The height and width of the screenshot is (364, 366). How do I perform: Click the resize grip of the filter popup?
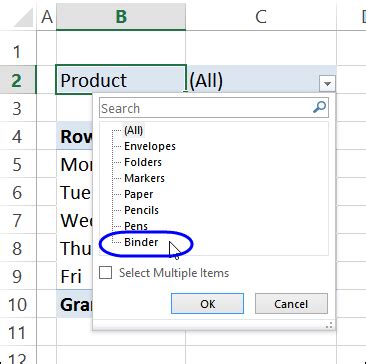pos(329,325)
